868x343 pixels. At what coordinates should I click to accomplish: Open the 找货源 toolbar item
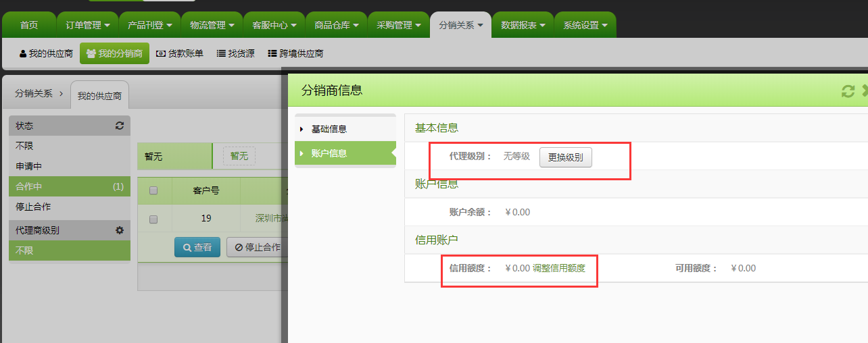coord(235,53)
